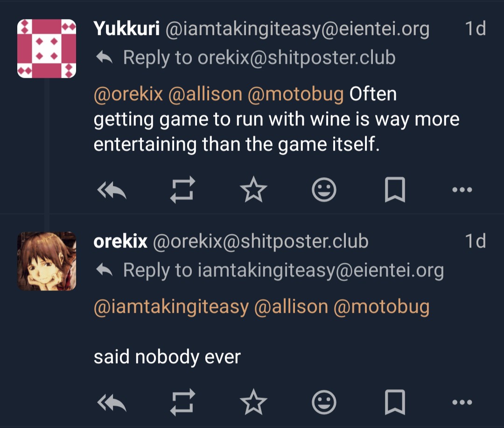The image size is (504, 428).
Task: Click the 1d timestamp on orekix's post
Action: [x=475, y=241]
